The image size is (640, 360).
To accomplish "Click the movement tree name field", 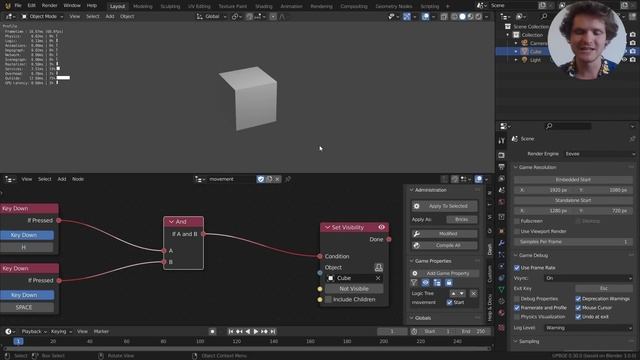I will point(231,179).
